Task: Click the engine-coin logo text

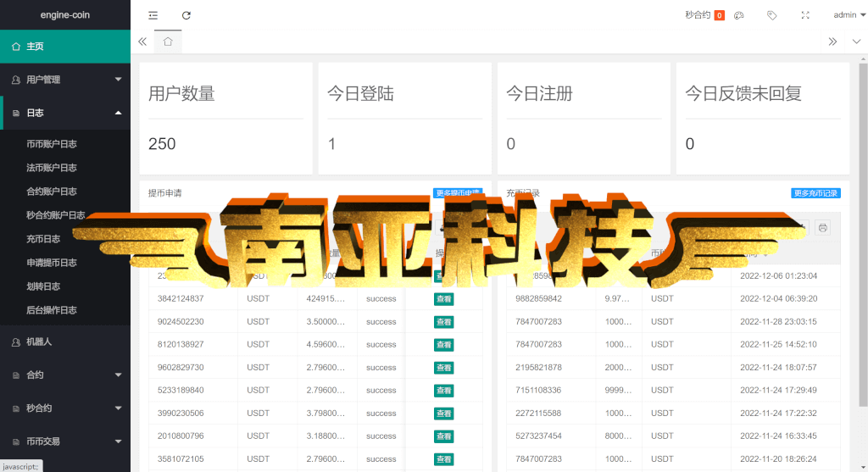Action: tap(64, 15)
